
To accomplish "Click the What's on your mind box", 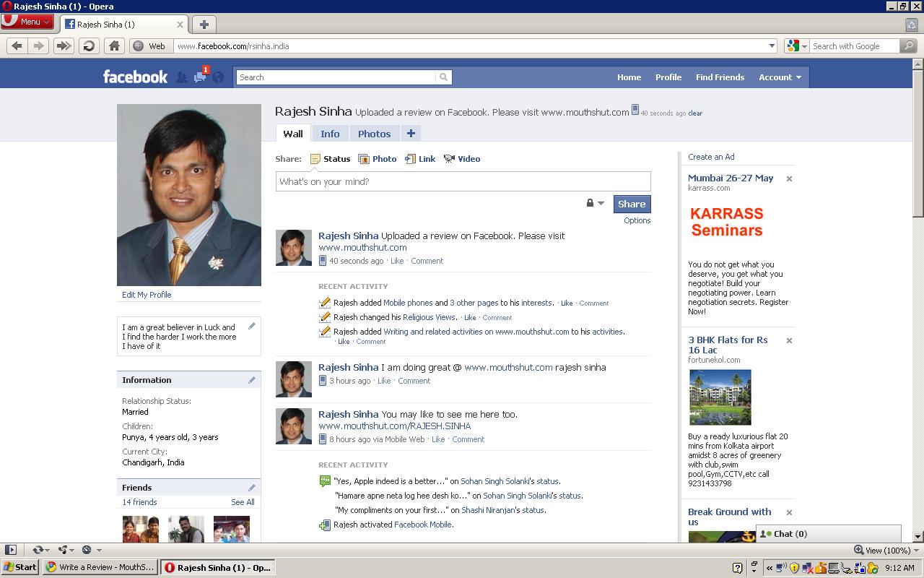I will click(x=463, y=181).
